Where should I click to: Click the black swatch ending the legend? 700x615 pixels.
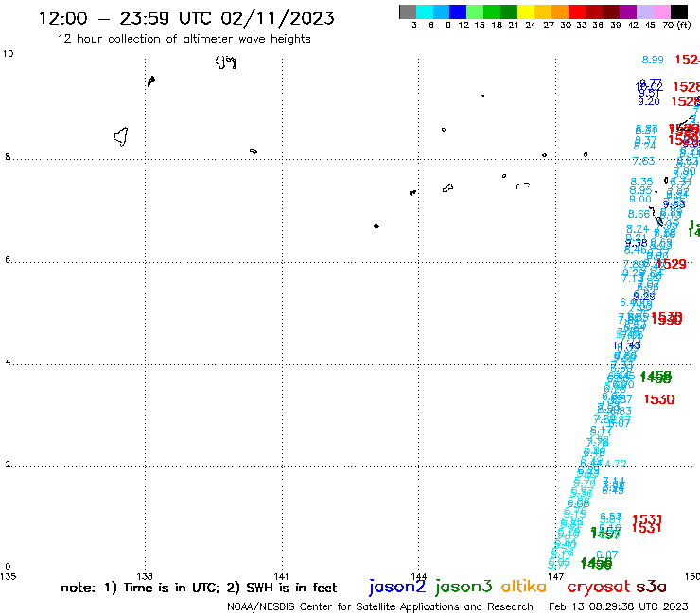coord(678,11)
